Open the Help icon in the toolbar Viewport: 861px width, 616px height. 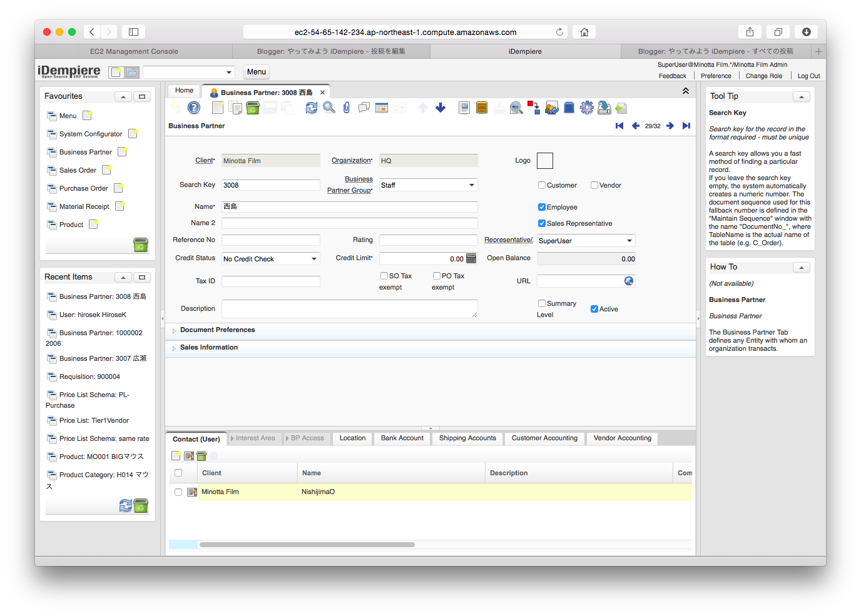coord(194,108)
